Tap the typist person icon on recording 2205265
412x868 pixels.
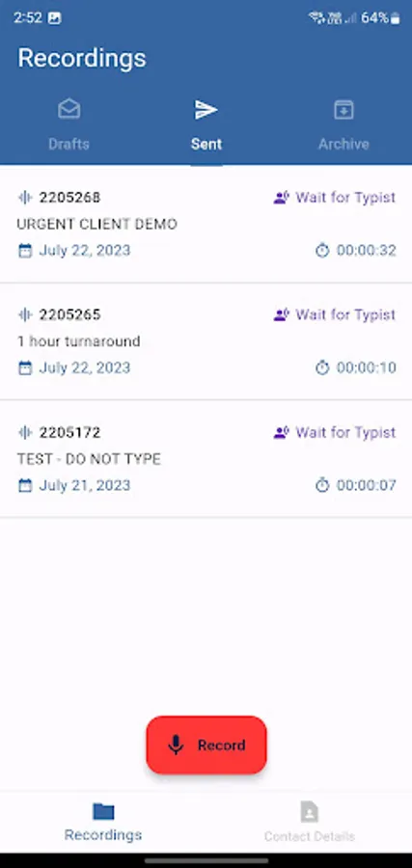click(282, 315)
